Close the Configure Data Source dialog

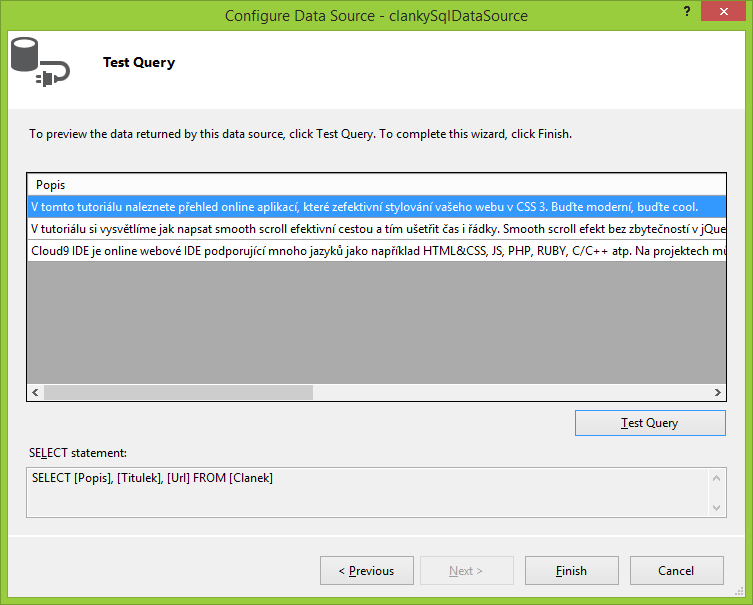click(723, 12)
